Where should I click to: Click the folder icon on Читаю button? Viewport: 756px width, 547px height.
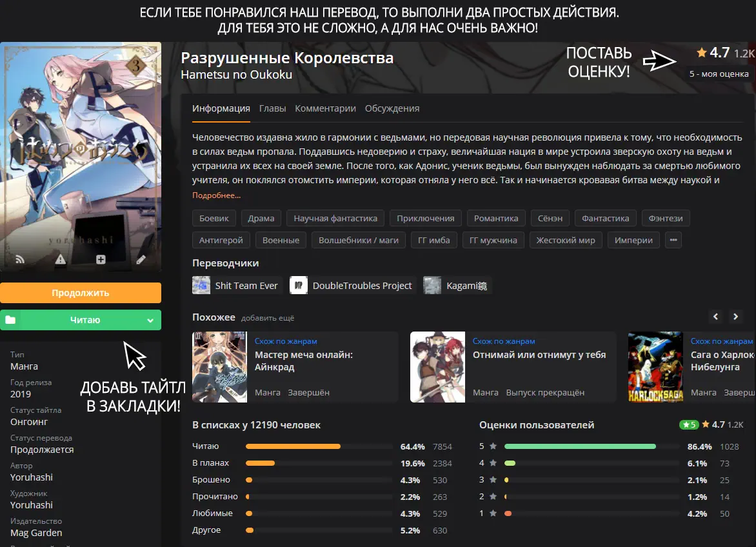click(x=10, y=320)
